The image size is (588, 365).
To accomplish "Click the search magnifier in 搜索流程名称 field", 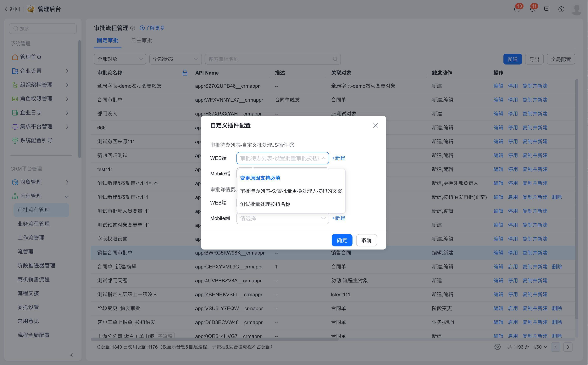I will coord(335,59).
